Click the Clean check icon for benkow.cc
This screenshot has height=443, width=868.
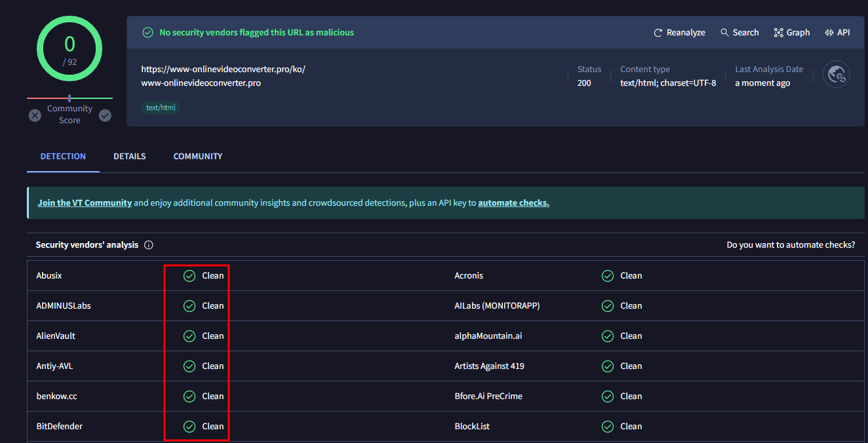pos(189,396)
